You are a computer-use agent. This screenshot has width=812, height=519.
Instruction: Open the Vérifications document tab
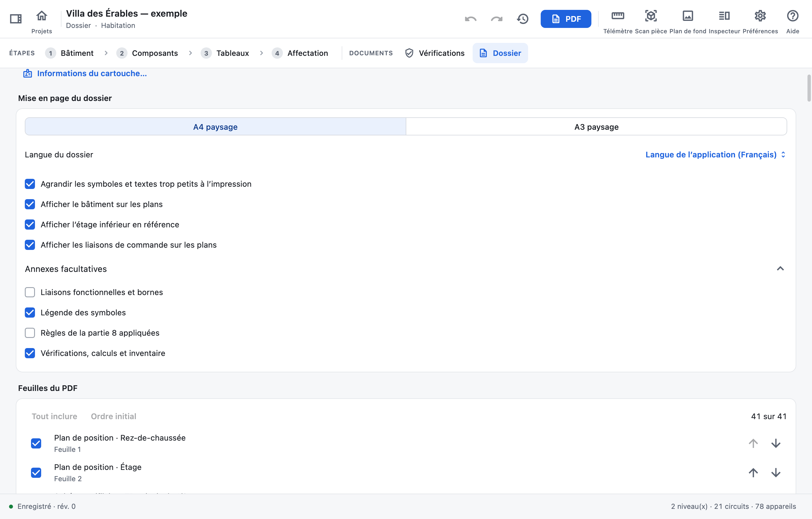click(x=435, y=53)
